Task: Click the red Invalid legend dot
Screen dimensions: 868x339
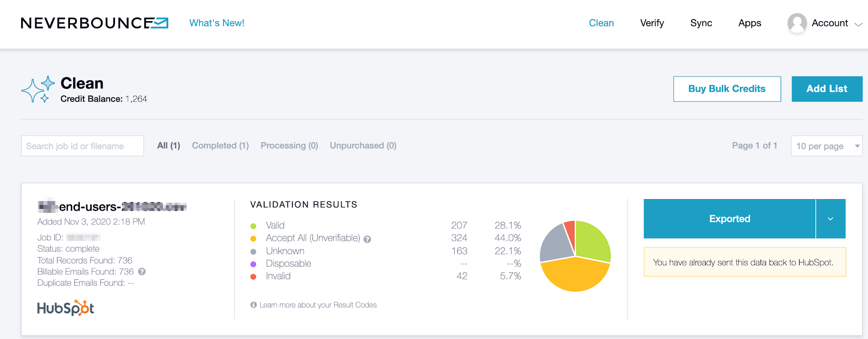Action: pyautogui.click(x=253, y=277)
